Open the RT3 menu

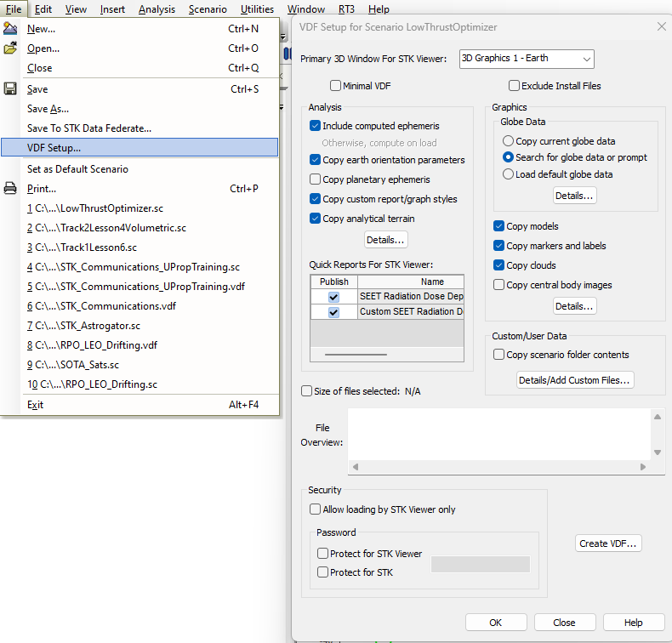346,9
